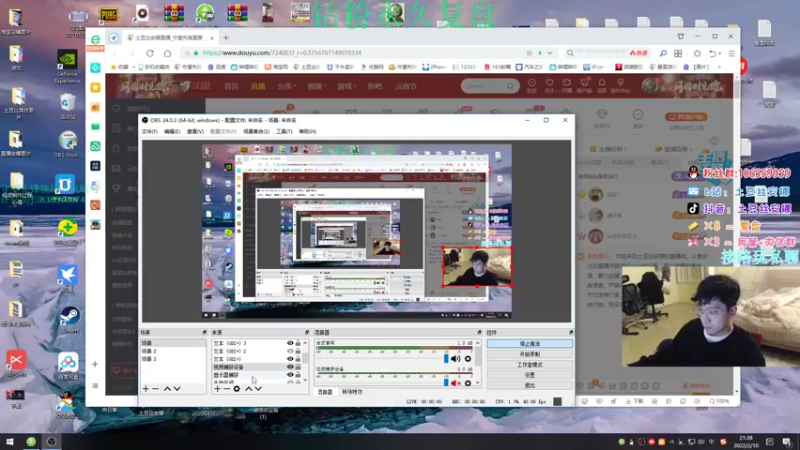Toggle visibility of third 文本 (GDI+) source

[290, 359]
